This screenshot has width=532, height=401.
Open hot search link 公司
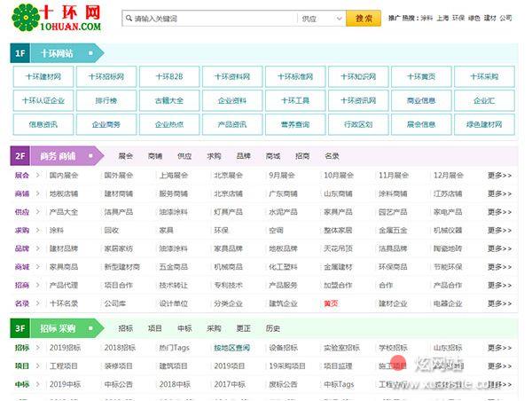[505, 18]
